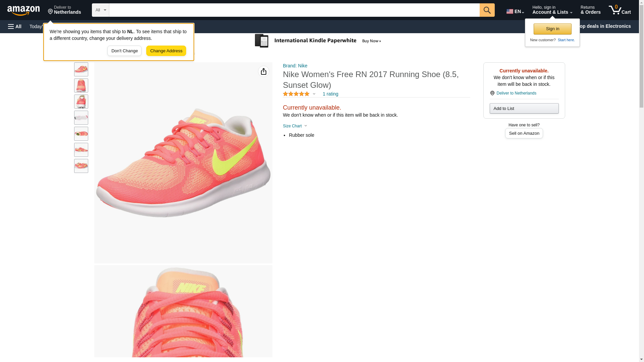Open the shopping cart

(620, 10)
